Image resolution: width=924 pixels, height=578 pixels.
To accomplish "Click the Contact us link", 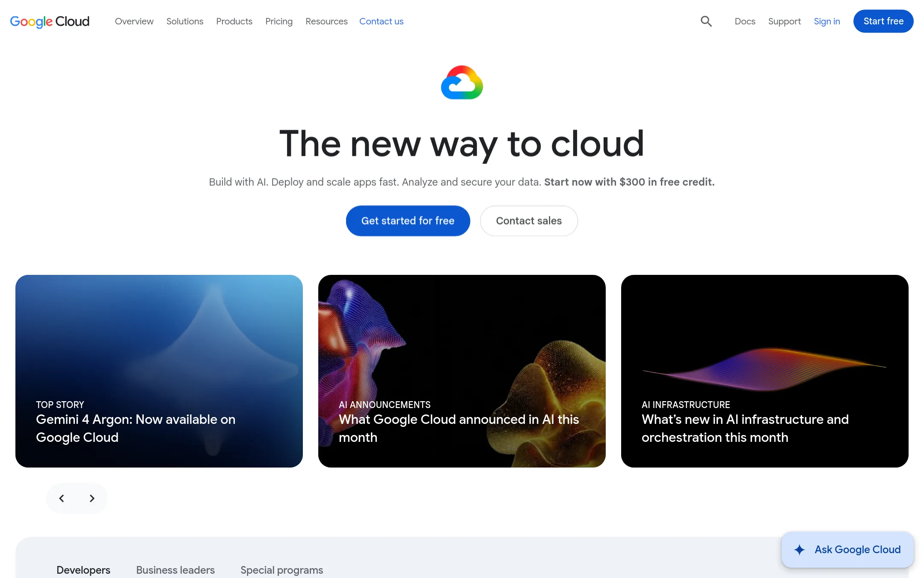I will (x=382, y=21).
